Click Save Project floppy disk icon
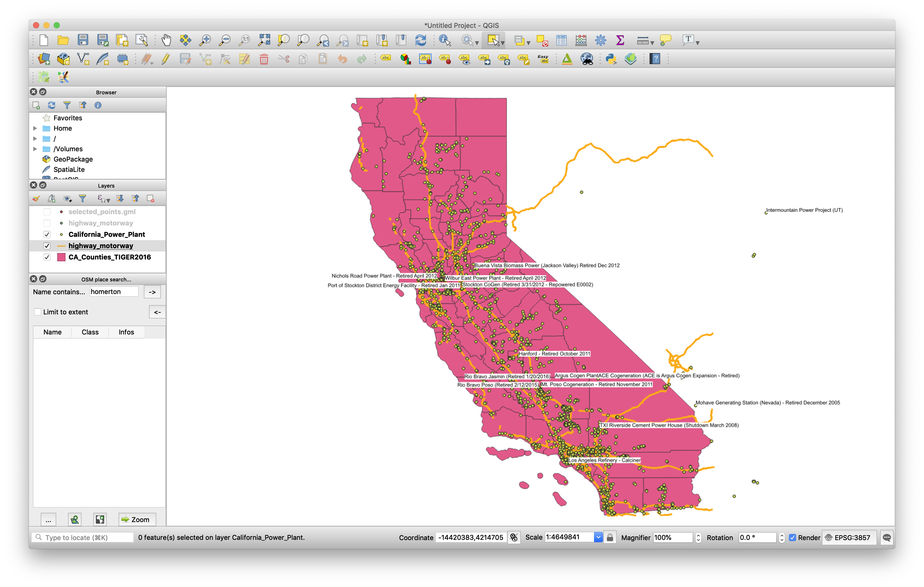The height and width of the screenshot is (587, 924). tap(83, 40)
